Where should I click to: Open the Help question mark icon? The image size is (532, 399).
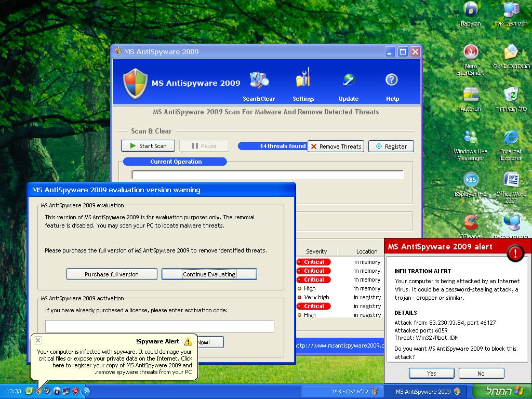[392, 79]
